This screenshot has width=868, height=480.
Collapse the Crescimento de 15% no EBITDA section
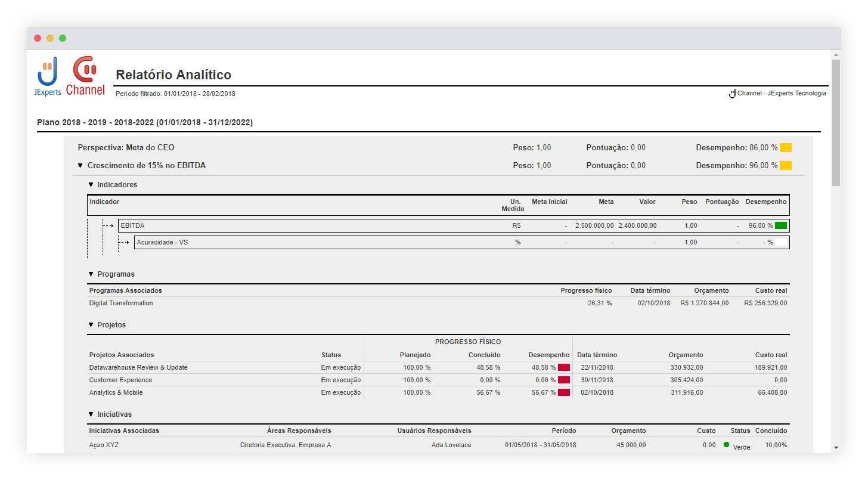click(x=80, y=166)
